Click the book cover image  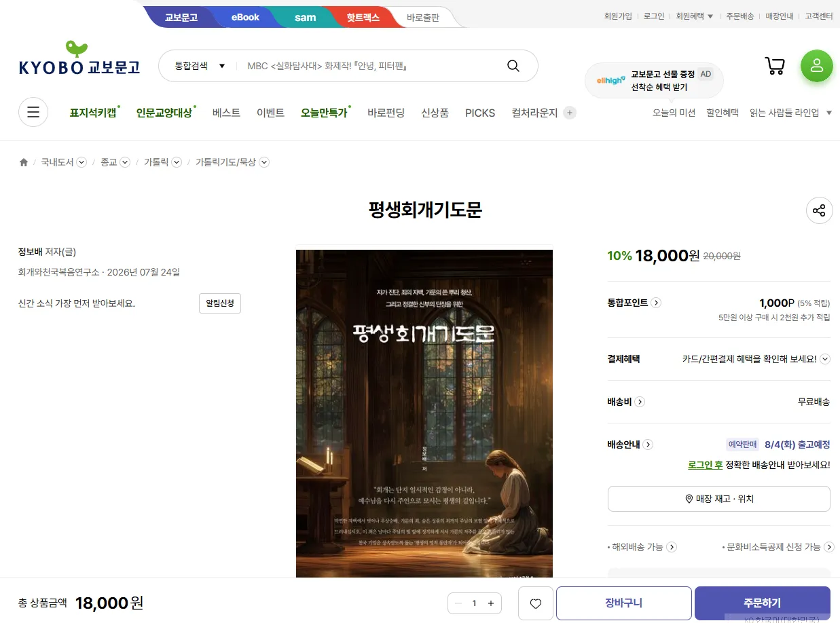tap(424, 413)
